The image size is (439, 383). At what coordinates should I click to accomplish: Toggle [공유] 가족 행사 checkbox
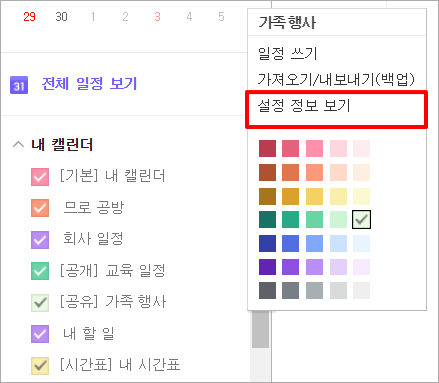pos(40,303)
